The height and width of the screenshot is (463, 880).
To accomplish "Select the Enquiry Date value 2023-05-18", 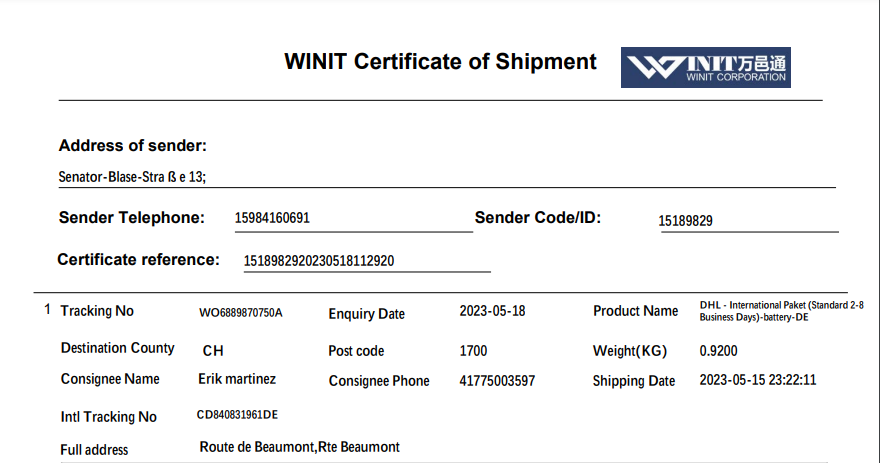I will pyautogui.click(x=492, y=311).
